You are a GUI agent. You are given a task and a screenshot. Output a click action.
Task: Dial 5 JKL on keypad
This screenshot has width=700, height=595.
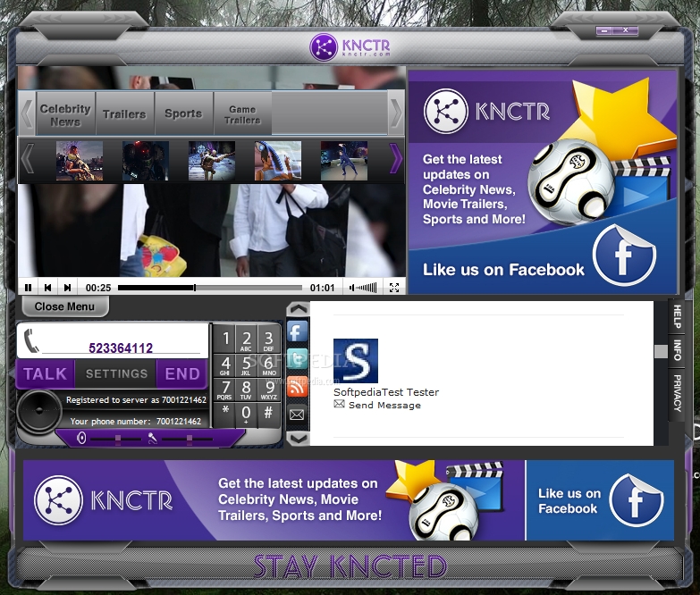247,365
